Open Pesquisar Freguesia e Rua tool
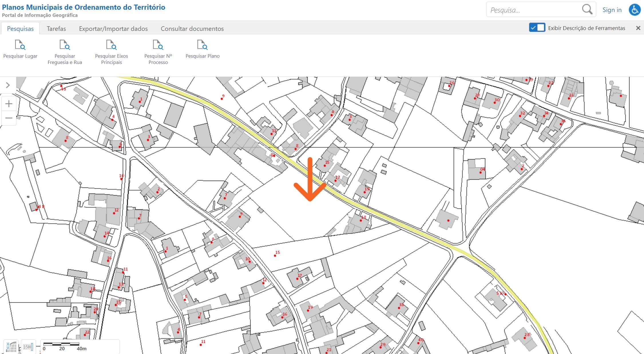The image size is (644, 354). tap(65, 52)
